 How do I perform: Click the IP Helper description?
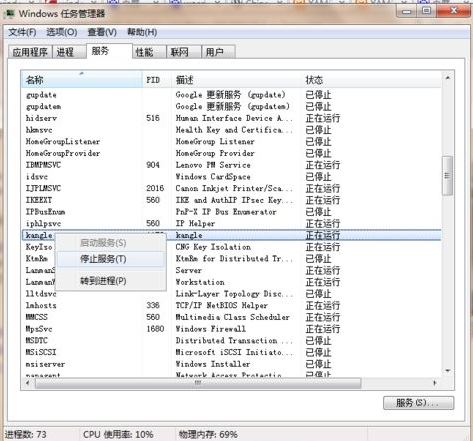195,223
